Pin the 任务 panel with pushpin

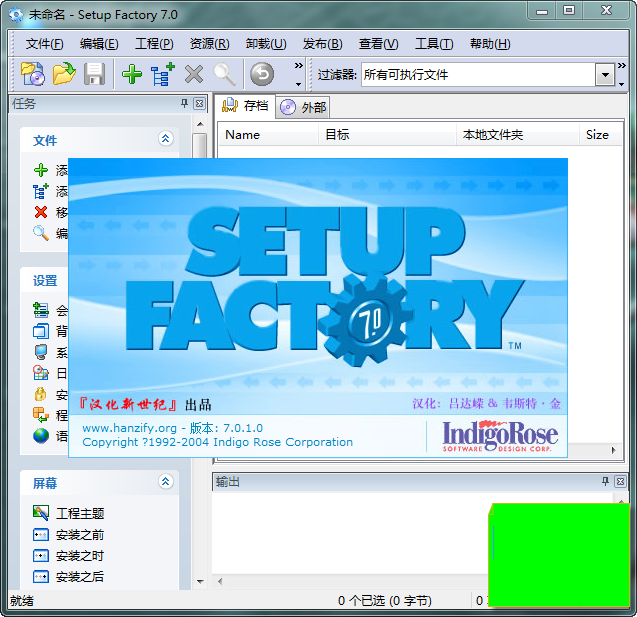[184, 104]
